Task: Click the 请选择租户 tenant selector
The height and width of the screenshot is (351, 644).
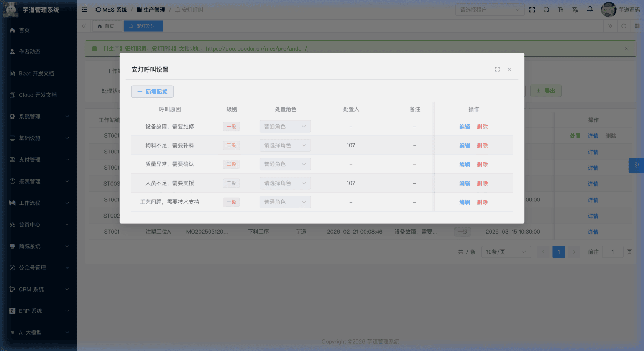Action: (x=490, y=10)
